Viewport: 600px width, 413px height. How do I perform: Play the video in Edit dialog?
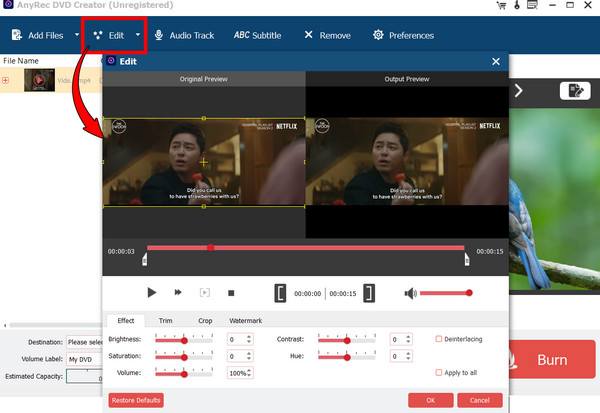pyautogui.click(x=152, y=293)
